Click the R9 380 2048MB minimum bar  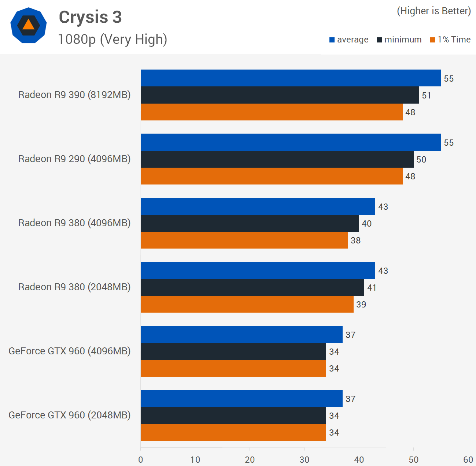point(252,287)
